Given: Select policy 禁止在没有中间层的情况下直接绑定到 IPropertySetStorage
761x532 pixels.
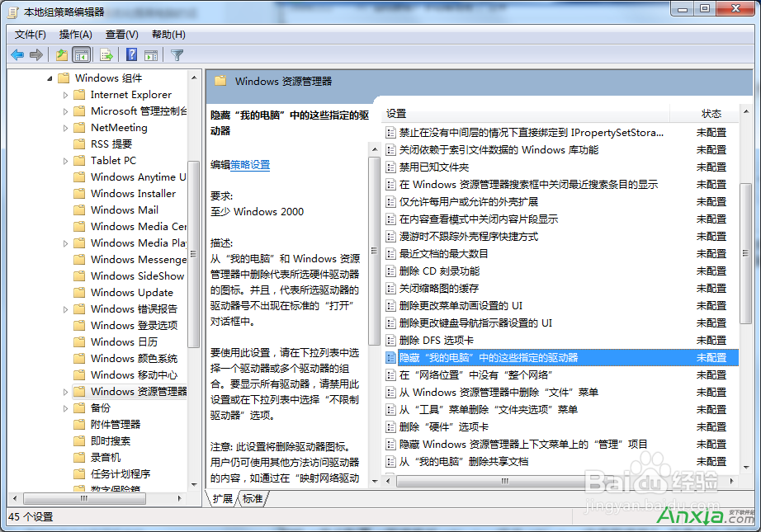Looking at the screenshot, I should point(561,133).
